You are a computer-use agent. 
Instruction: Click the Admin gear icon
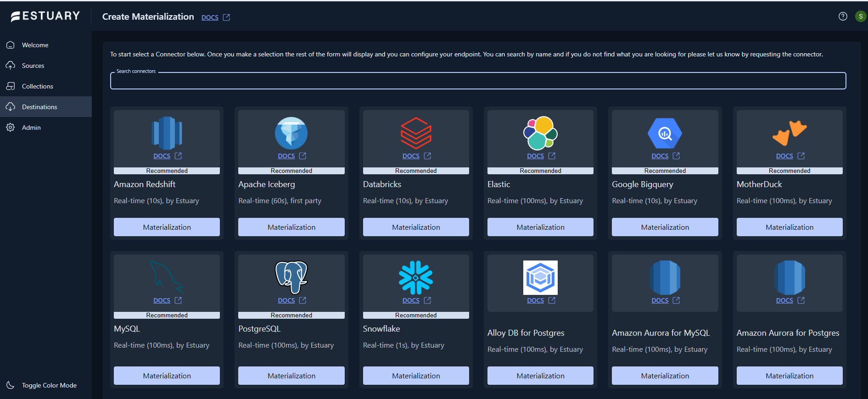pos(11,127)
